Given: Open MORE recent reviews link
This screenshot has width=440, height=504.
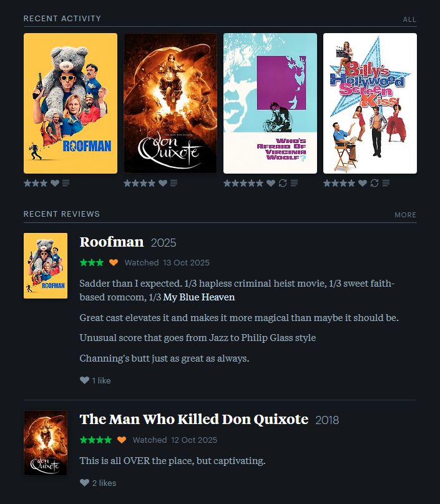Looking at the screenshot, I should [x=405, y=215].
